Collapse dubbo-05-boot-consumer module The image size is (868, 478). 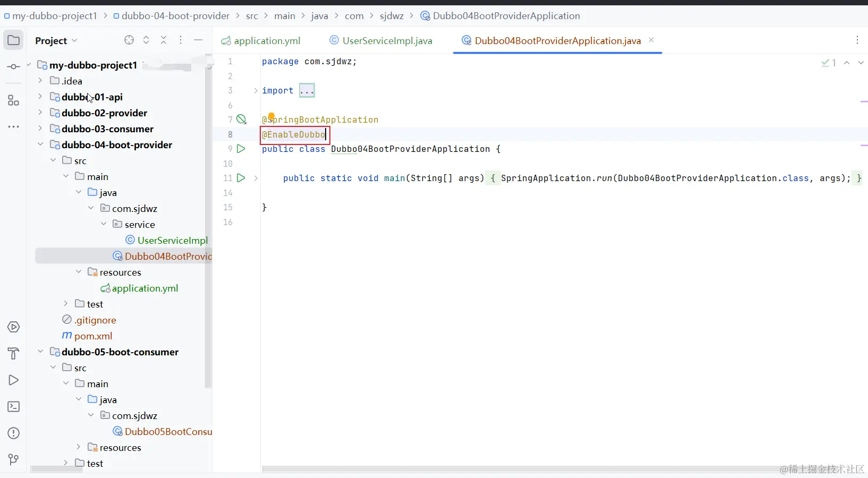coord(40,352)
